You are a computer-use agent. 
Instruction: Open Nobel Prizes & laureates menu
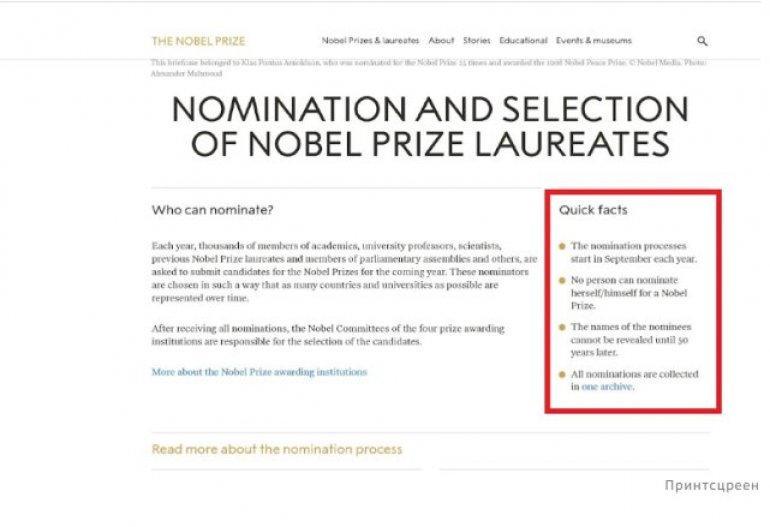[370, 41]
